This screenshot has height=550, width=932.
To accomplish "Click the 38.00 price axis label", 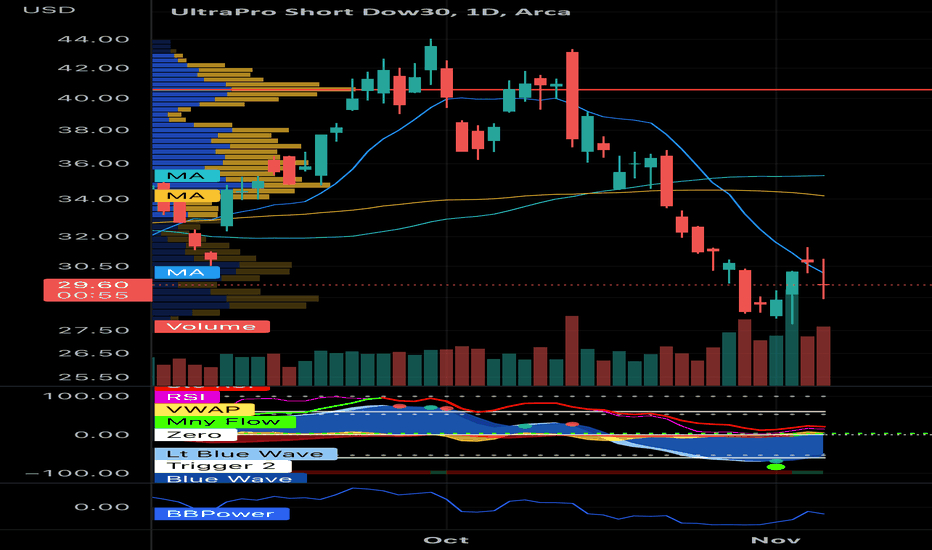I will click(x=93, y=130).
